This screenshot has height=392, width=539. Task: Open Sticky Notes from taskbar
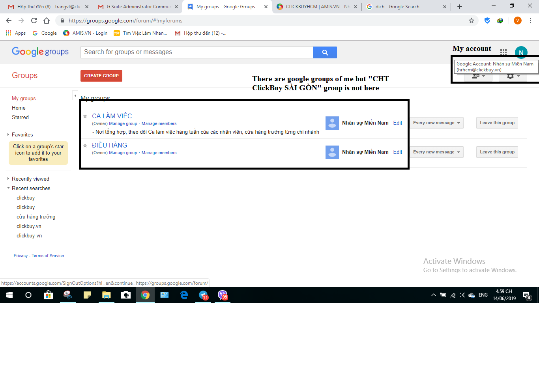tap(87, 295)
